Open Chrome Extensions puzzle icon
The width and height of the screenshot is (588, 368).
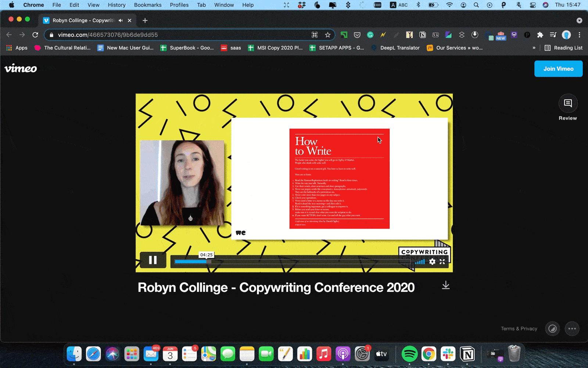pos(540,35)
